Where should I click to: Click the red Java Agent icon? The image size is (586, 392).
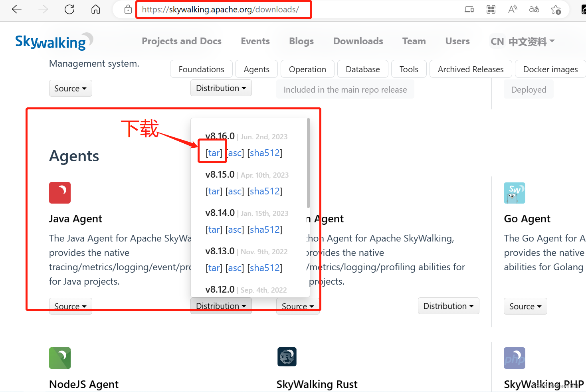(x=60, y=193)
